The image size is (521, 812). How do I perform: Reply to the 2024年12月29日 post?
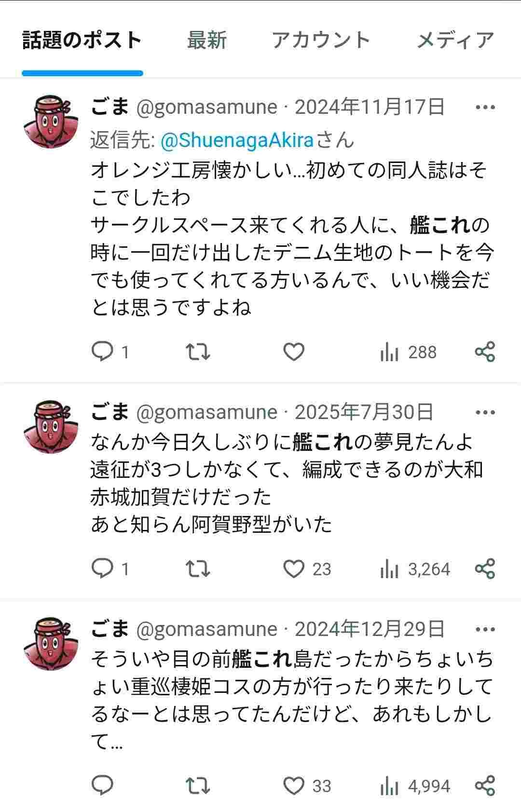click(x=102, y=785)
